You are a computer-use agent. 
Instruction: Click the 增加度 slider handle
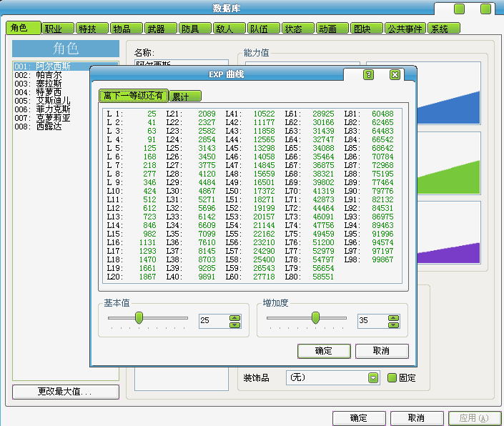[x=316, y=318]
